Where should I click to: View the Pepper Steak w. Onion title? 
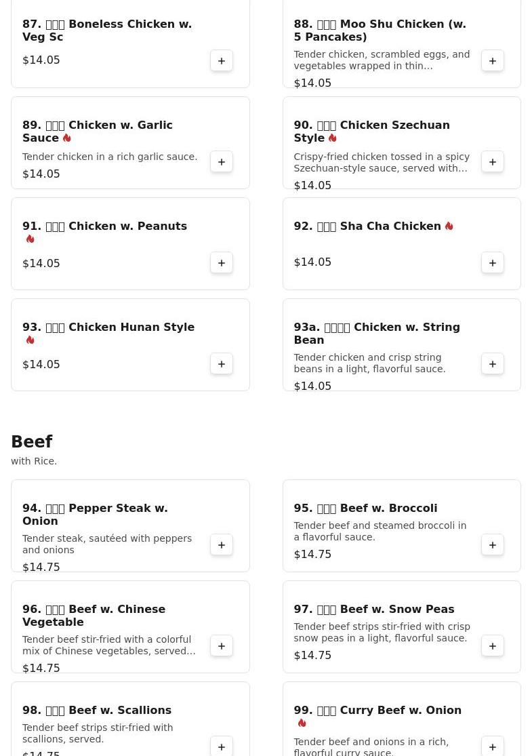[95, 515]
